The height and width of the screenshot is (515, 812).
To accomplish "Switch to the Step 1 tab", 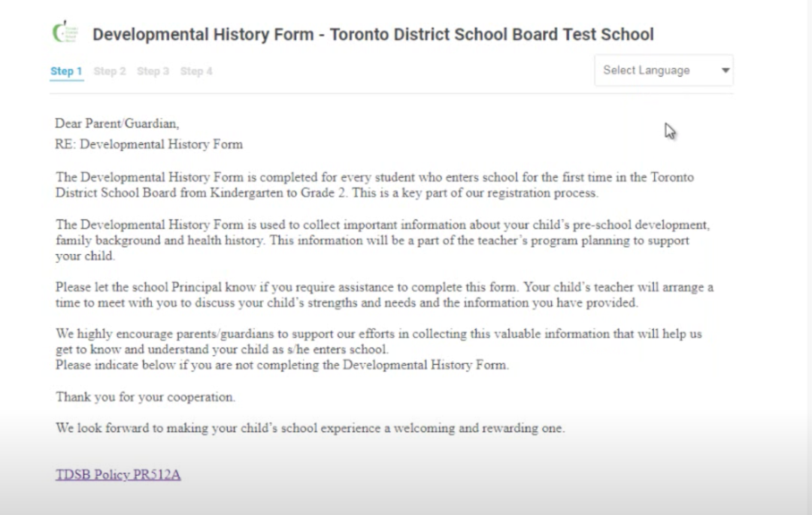I will (x=66, y=71).
